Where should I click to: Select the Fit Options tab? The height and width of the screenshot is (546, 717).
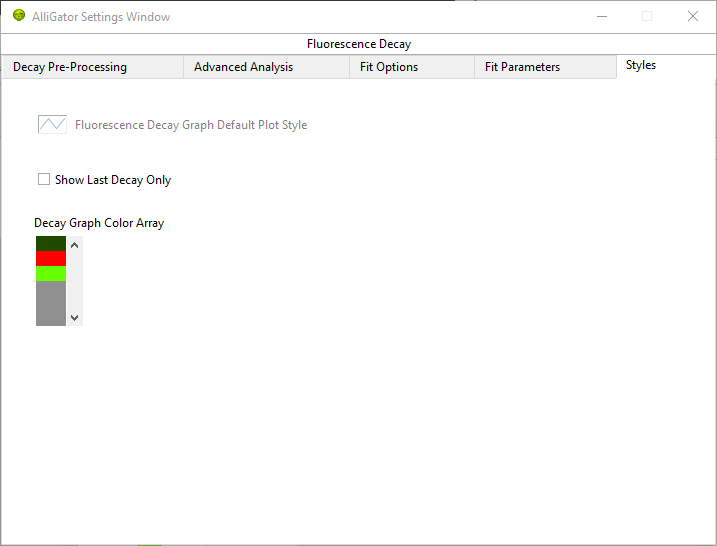(x=412, y=67)
